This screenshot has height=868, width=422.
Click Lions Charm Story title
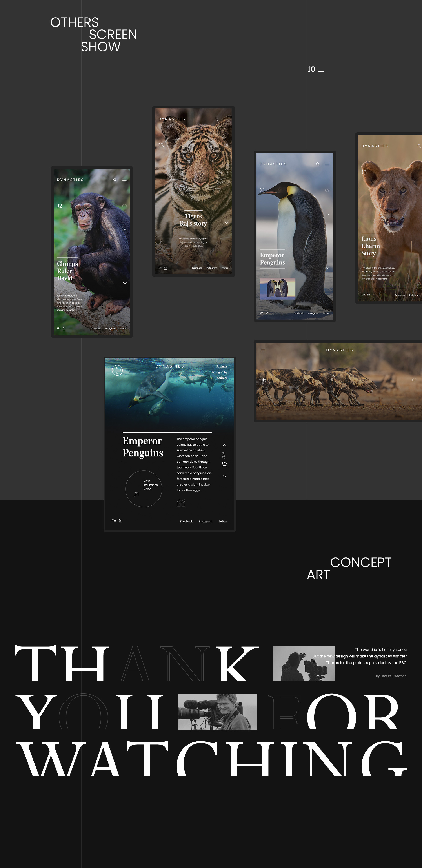coord(371,246)
